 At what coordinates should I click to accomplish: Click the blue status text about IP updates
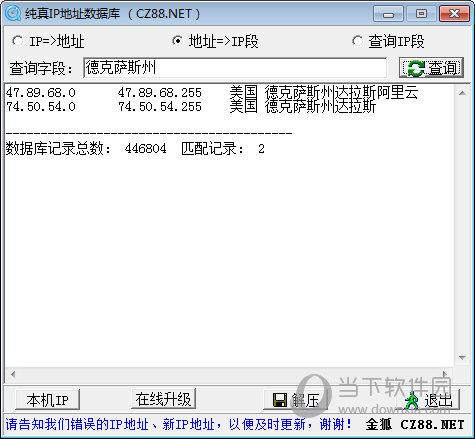pyautogui.click(x=178, y=424)
